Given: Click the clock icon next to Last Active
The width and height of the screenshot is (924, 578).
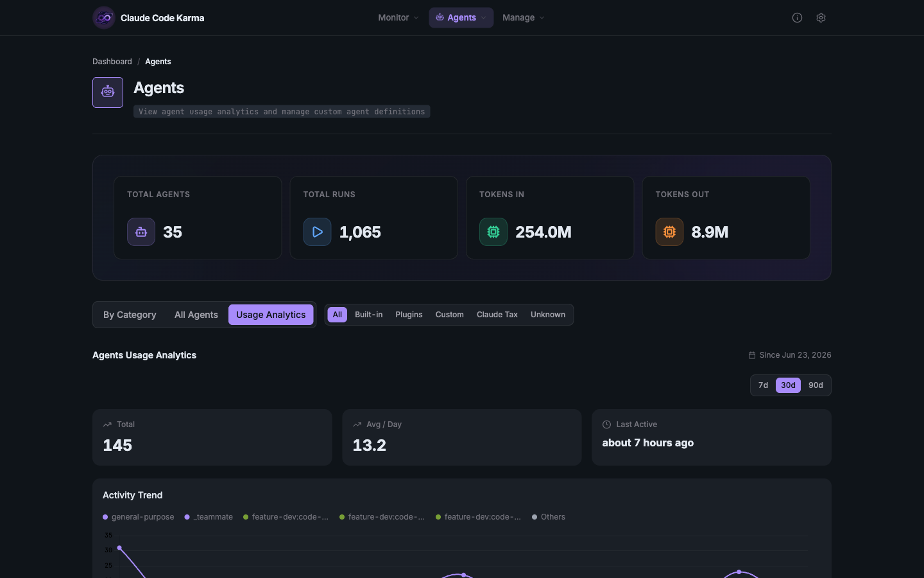Looking at the screenshot, I should tap(606, 425).
